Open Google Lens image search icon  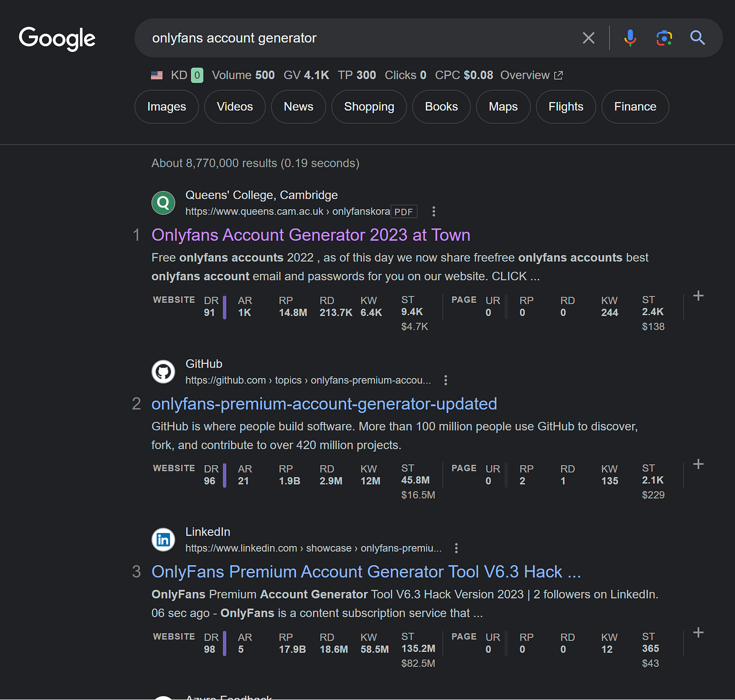click(x=664, y=38)
